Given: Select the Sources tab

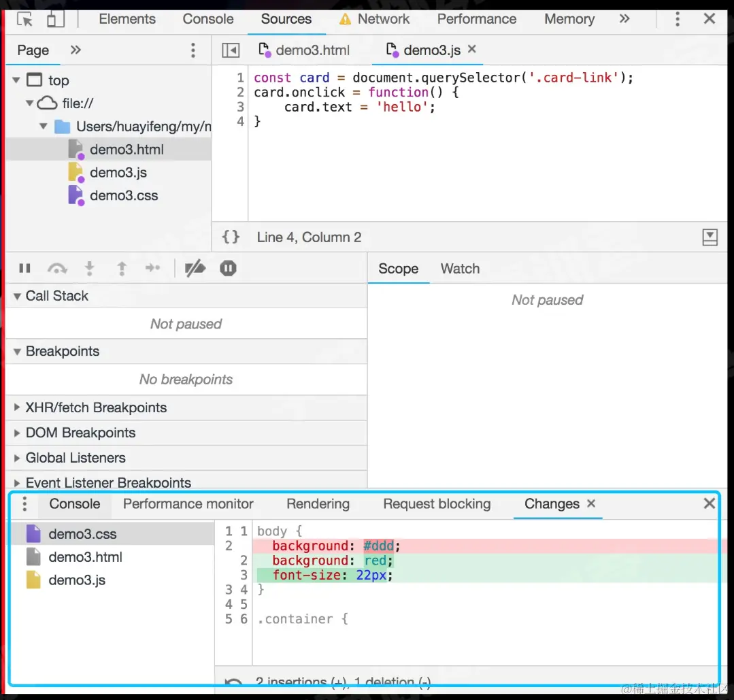Looking at the screenshot, I should click(286, 19).
